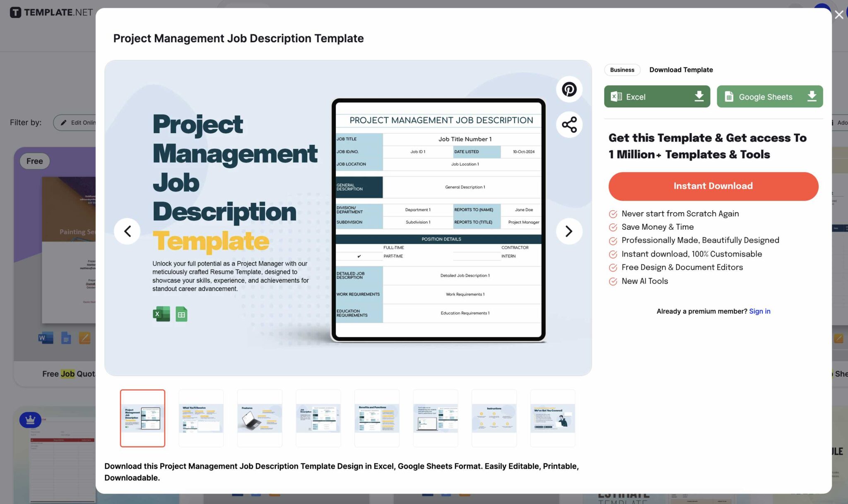Viewport: 848px width, 504px height.
Task: Switch to the Business tab
Action: point(622,70)
